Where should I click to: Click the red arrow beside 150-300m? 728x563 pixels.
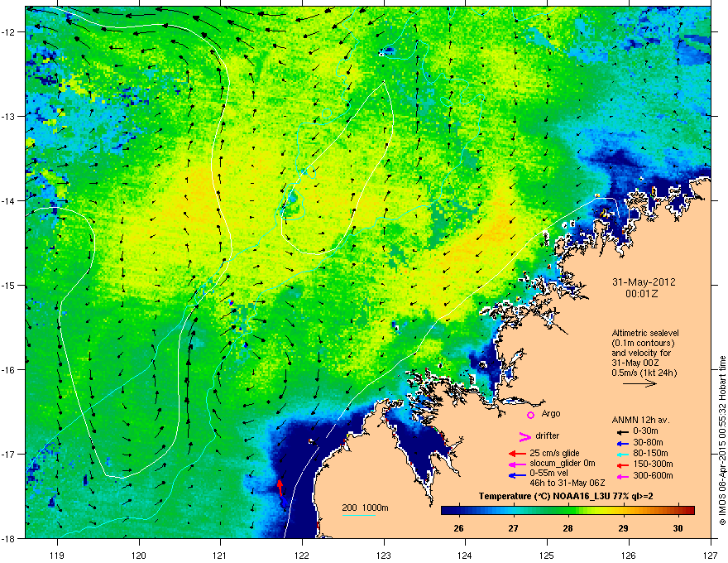[x=622, y=464]
